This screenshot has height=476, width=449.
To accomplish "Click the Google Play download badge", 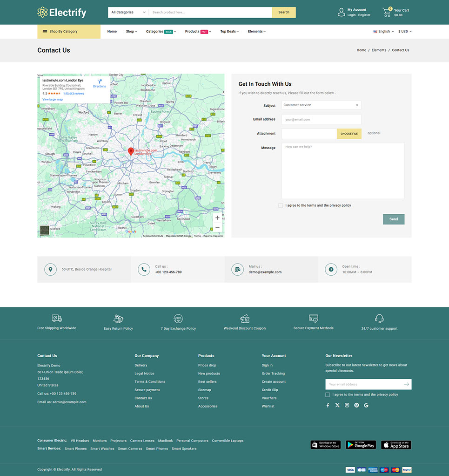I will point(361,445).
